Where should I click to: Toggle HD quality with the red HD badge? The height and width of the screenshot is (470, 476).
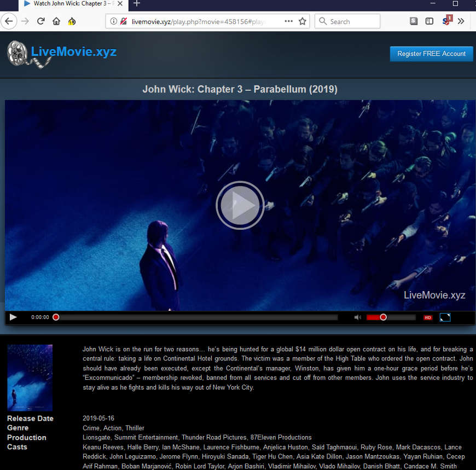[x=428, y=317]
